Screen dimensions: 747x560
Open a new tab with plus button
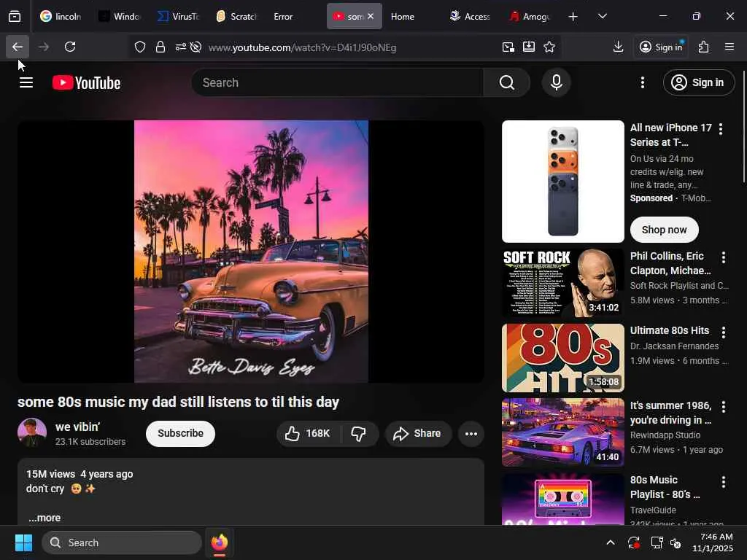tap(573, 17)
